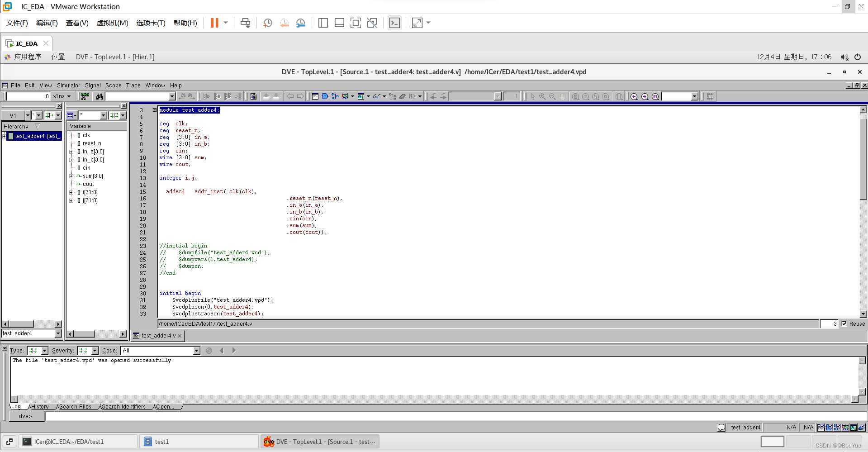The height and width of the screenshot is (452, 868).
Task: Expand the i[31:0] variable
Action: point(71,192)
